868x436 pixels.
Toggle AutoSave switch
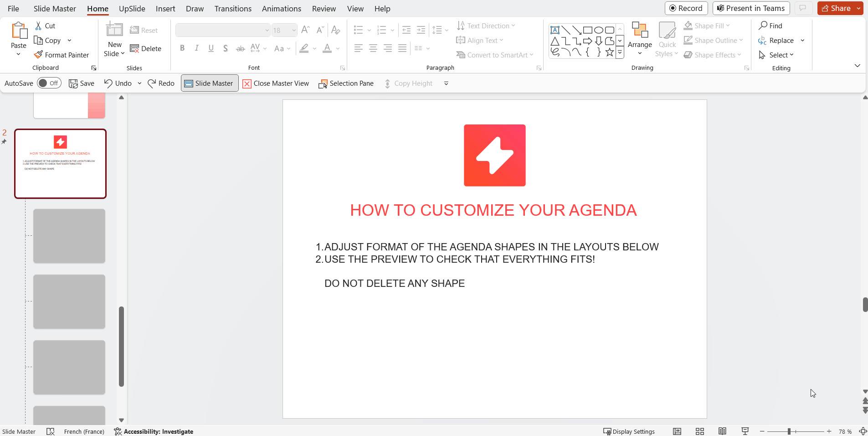click(x=49, y=83)
